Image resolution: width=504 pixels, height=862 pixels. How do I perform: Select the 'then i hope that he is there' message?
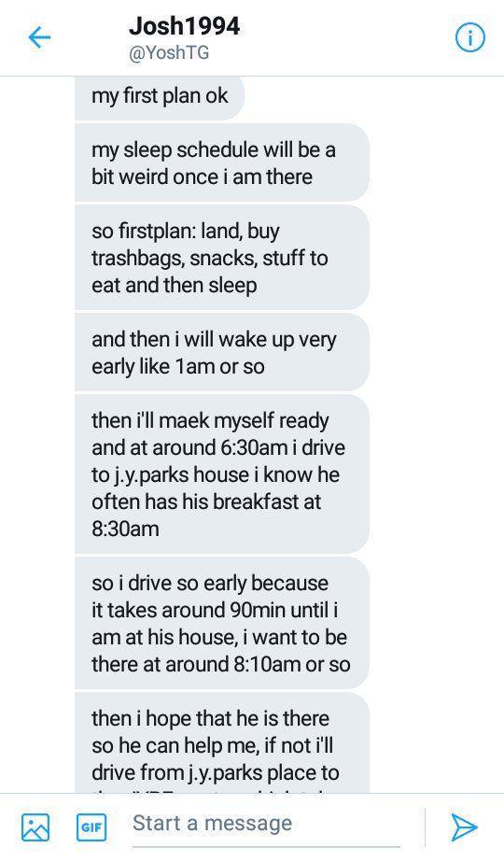point(221,742)
